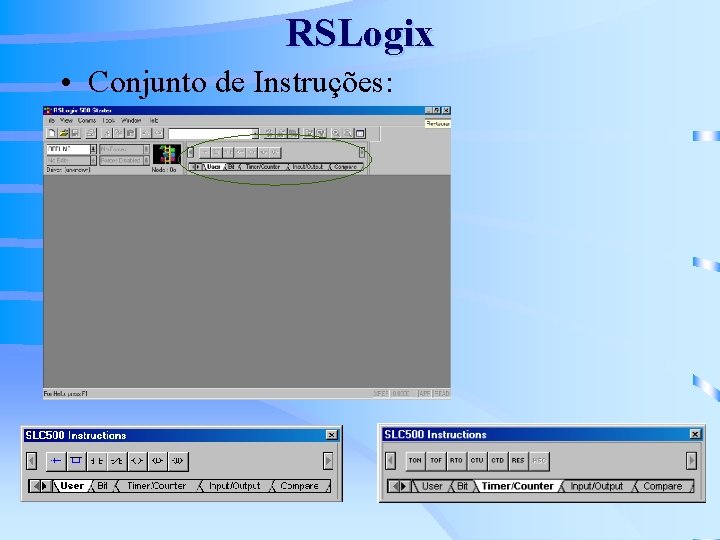Screen dimensions: 720x540
Task: Select Timer/Counter tab in right SLC500 panel
Action: point(517,486)
